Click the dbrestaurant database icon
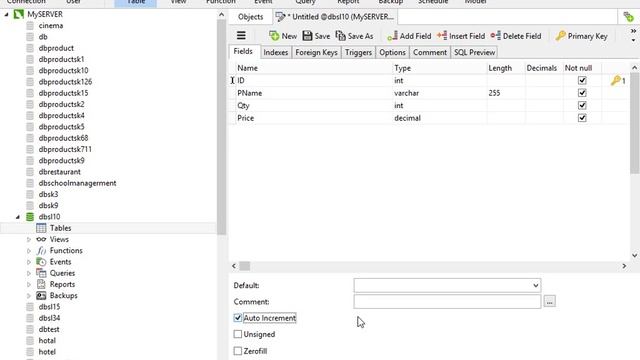This screenshot has height=360, width=640. [x=30, y=172]
